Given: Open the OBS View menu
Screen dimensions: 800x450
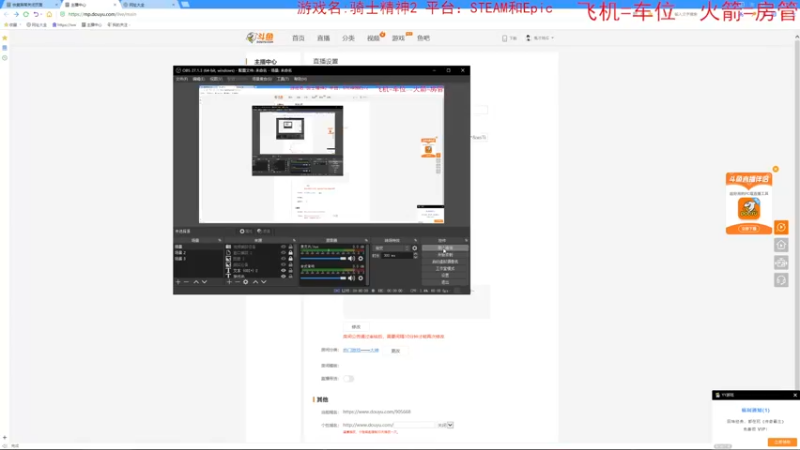Looking at the screenshot, I should click(216, 79).
